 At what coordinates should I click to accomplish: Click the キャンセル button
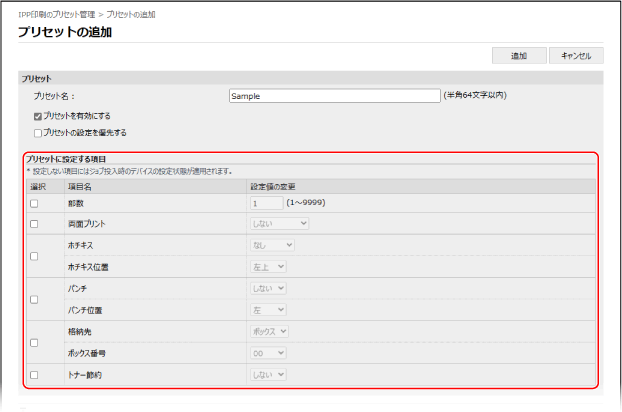click(575, 56)
